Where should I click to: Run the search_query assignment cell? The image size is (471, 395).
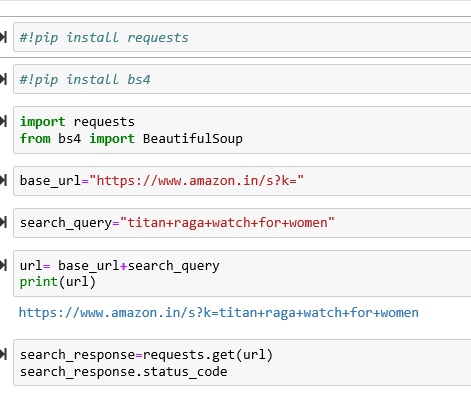pos(3,222)
